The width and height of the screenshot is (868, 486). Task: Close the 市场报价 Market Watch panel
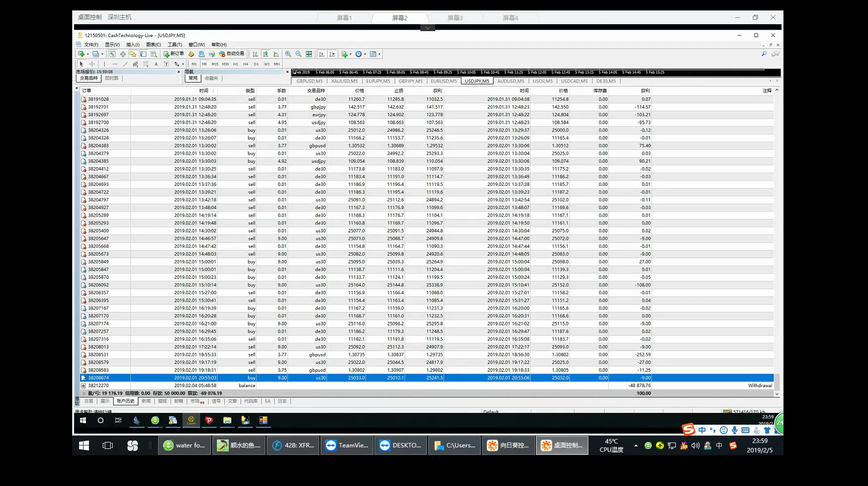pos(179,72)
